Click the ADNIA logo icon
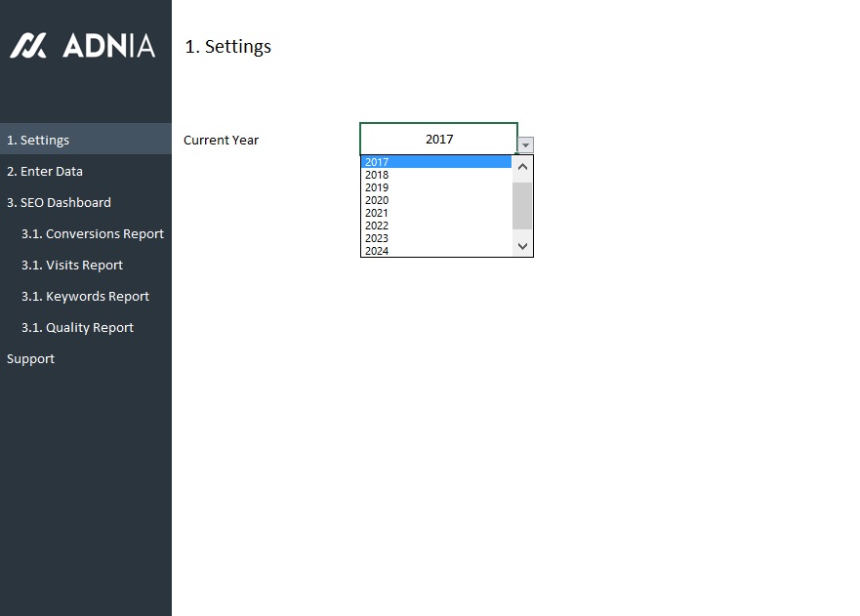Image resolution: width=860 pixels, height=616 pixels. coord(28,45)
